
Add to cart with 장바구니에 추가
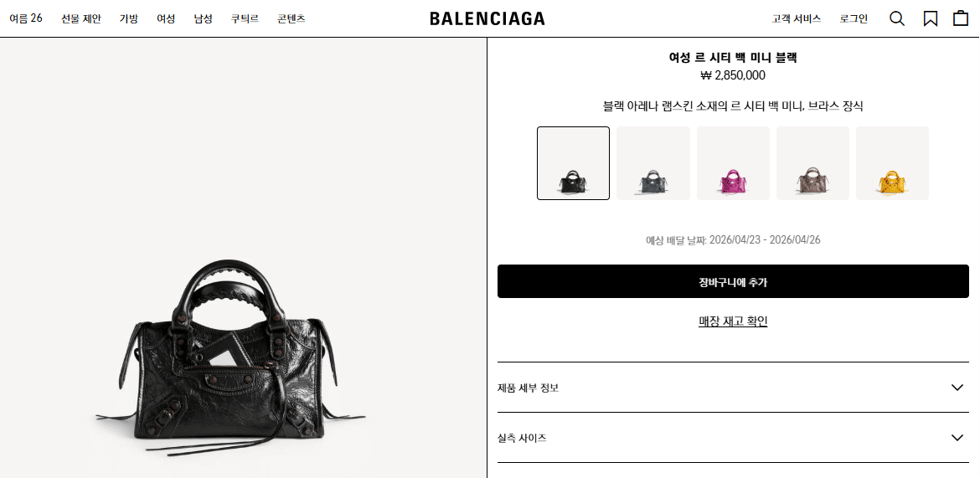coord(733,281)
